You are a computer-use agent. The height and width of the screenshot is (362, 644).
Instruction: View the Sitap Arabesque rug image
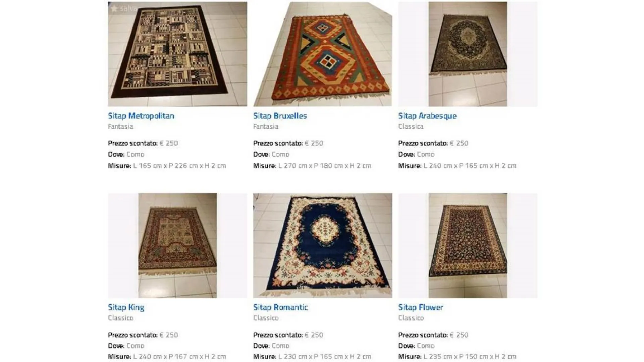pos(468,54)
